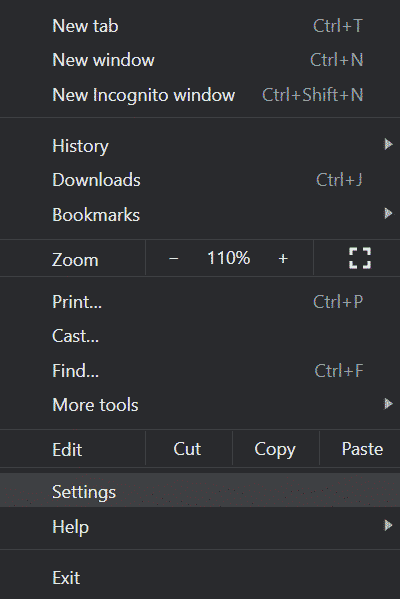Expand the Help submenu arrow
Image resolution: width=400 pixels, height=599 pixels.
coord(388,525)
